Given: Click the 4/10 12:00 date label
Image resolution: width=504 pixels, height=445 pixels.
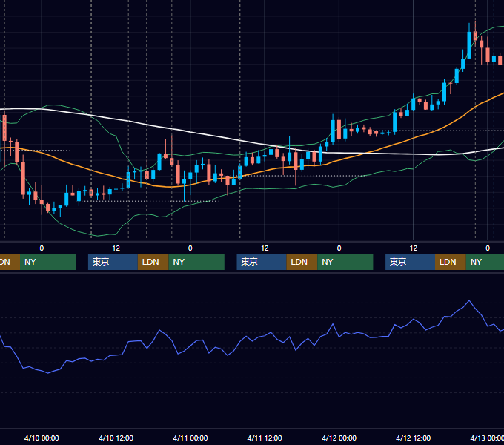Looking at the screenshot, I should (x=116, y=438).
